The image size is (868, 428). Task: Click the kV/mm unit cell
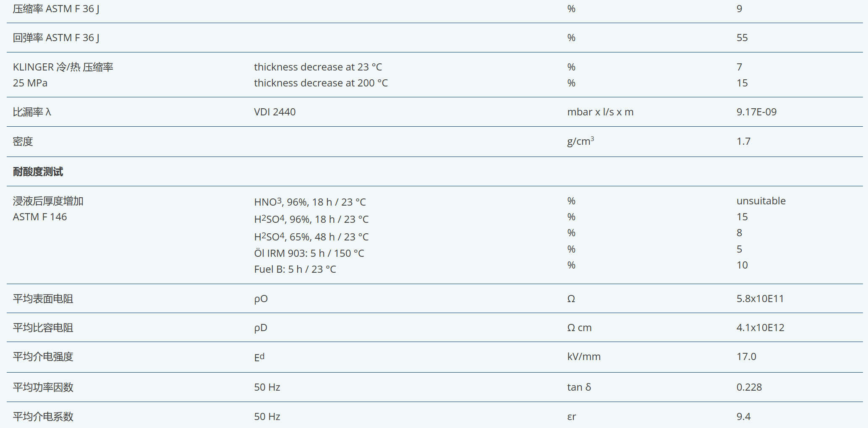[583, 357]
